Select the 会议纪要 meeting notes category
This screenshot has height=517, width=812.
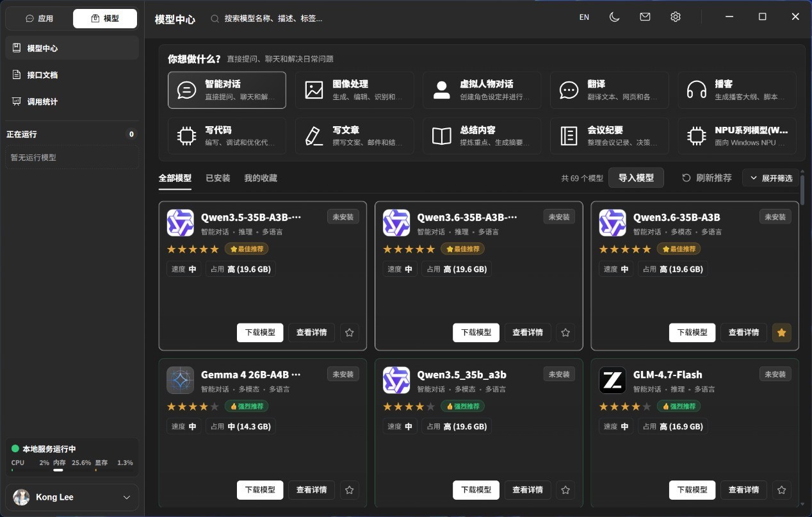coord(610,136)
